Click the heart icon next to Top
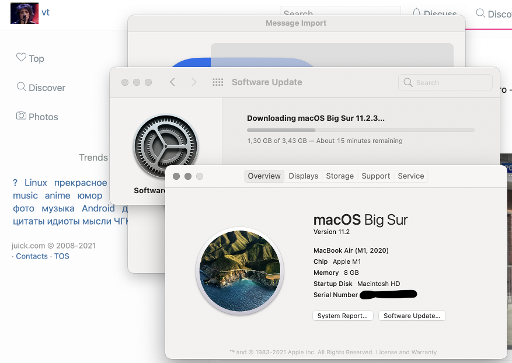The image size is (512, 363). pyautogui.click(x=21, y=57)
